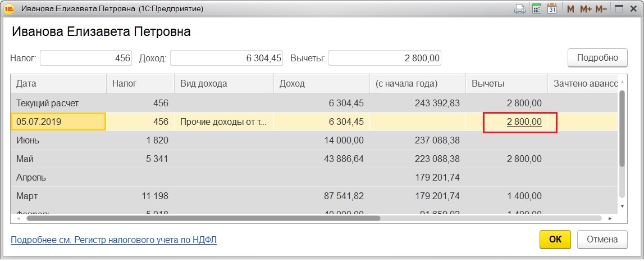Image resolution: width=644 pixels, height=261 pixels.
Task: Click the M+ memory add button
Action: point(586,9)
